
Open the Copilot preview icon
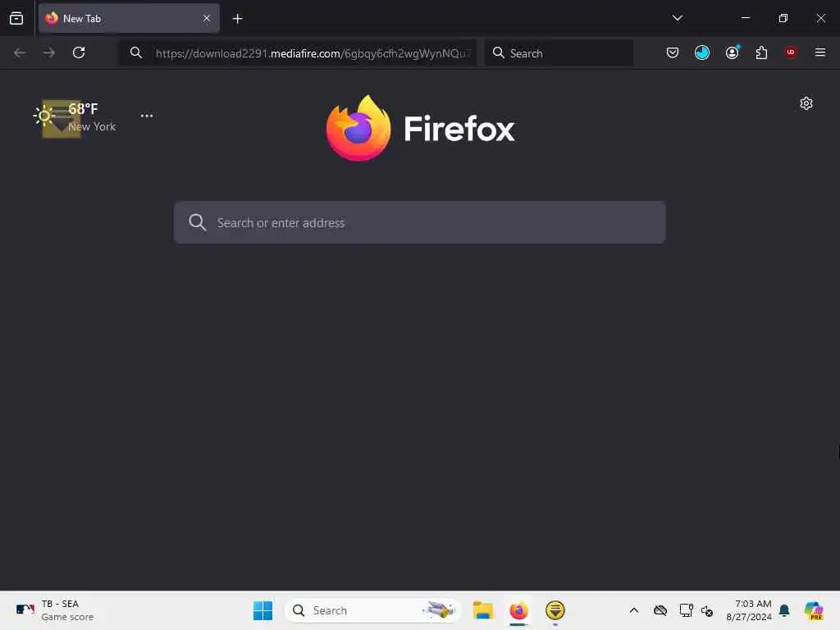point(814,610)
